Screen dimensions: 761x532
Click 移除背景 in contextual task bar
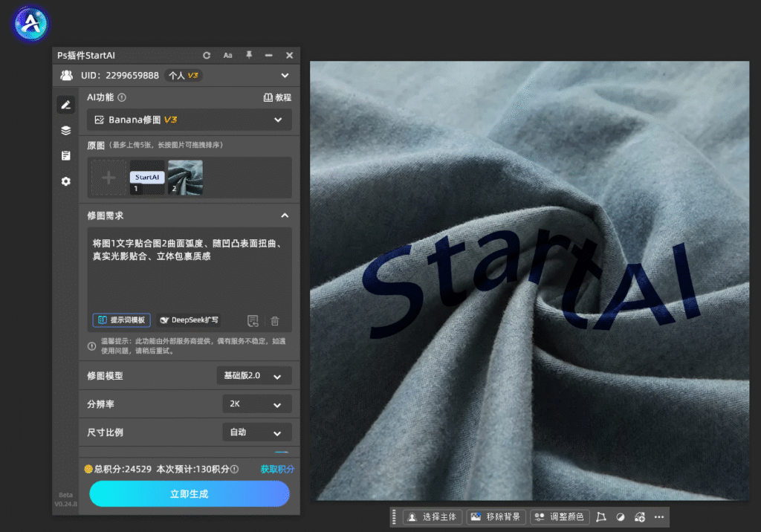496,517
